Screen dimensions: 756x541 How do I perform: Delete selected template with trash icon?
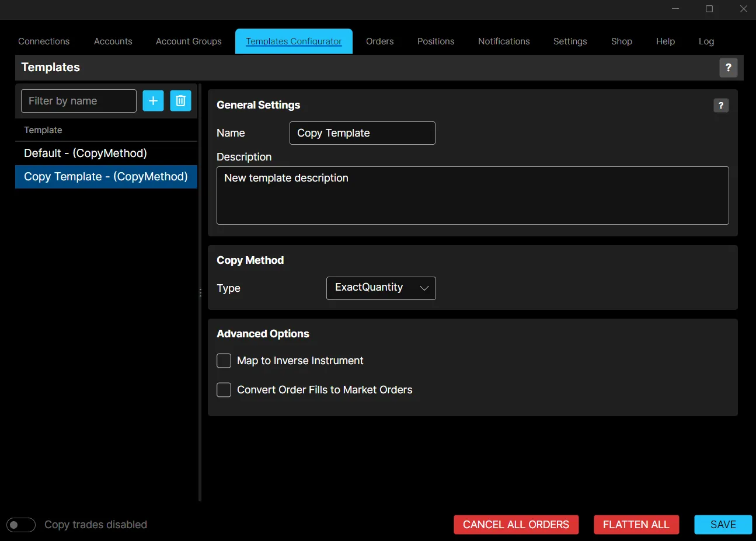(180, 101)
